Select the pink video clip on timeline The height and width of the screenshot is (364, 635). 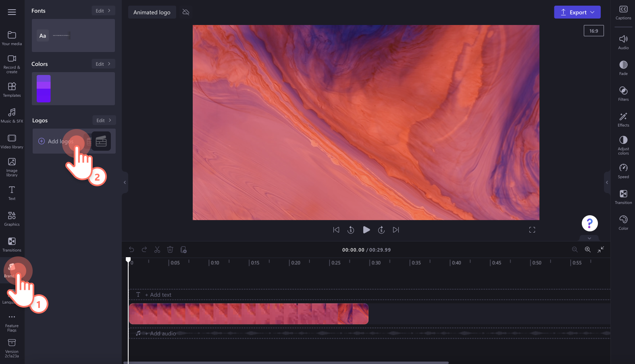click(x=249, y=314)
